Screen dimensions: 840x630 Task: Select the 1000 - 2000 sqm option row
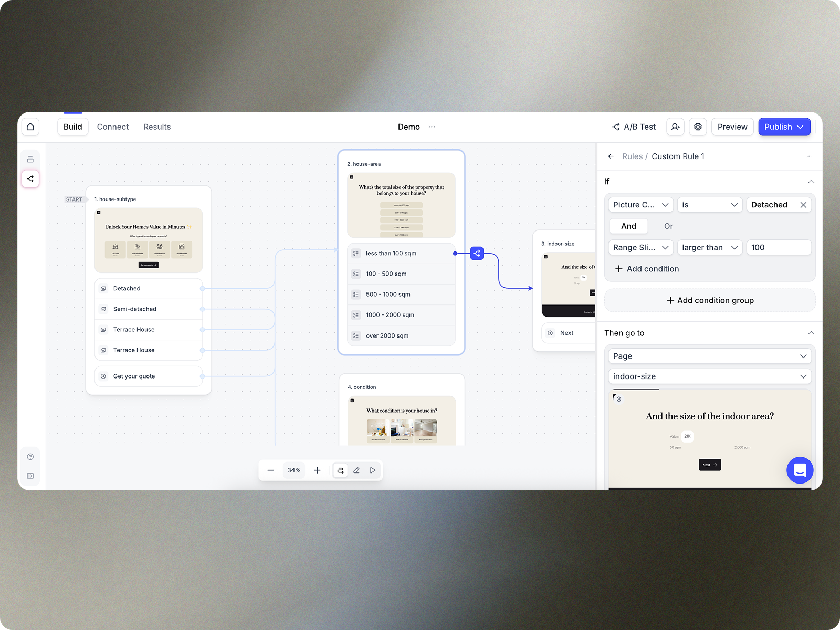click(x=401, y=315)
